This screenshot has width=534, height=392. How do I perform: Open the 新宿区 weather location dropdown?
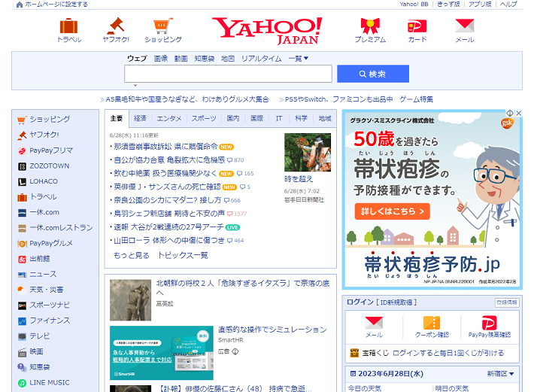(x=500, y=374)
